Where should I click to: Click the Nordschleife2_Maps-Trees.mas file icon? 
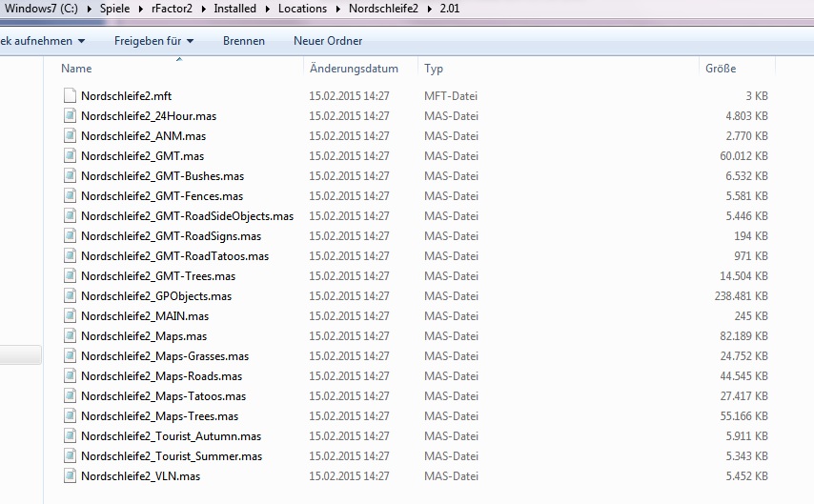coord(70,415)
